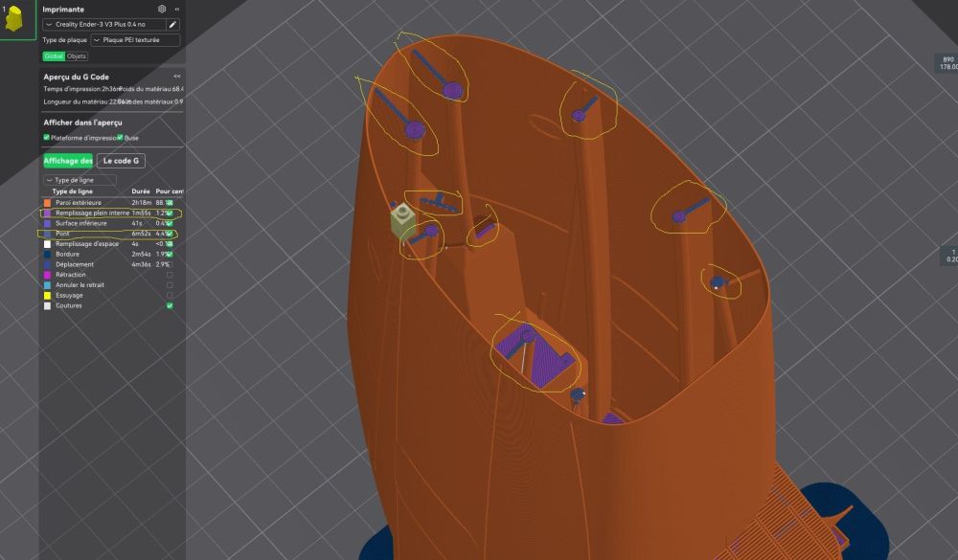Click the Remplissage d'espace label

(x=87, y=244)
